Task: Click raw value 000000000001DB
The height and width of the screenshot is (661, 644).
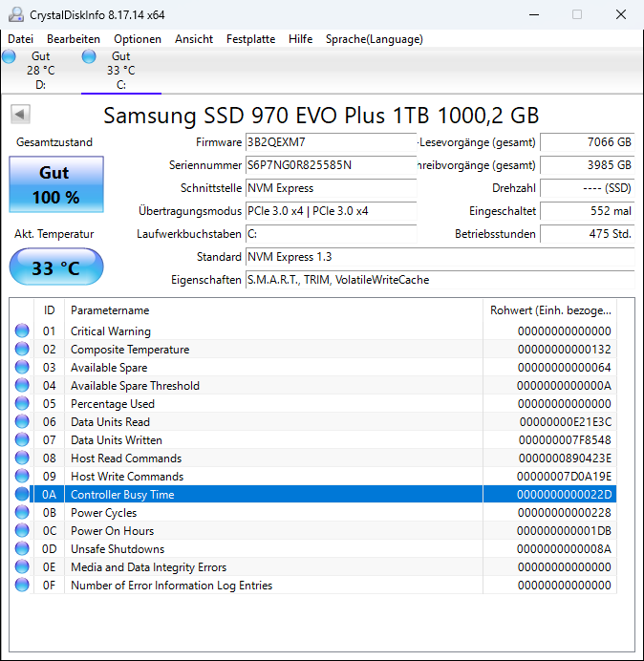Action: (x=565, y=531)
